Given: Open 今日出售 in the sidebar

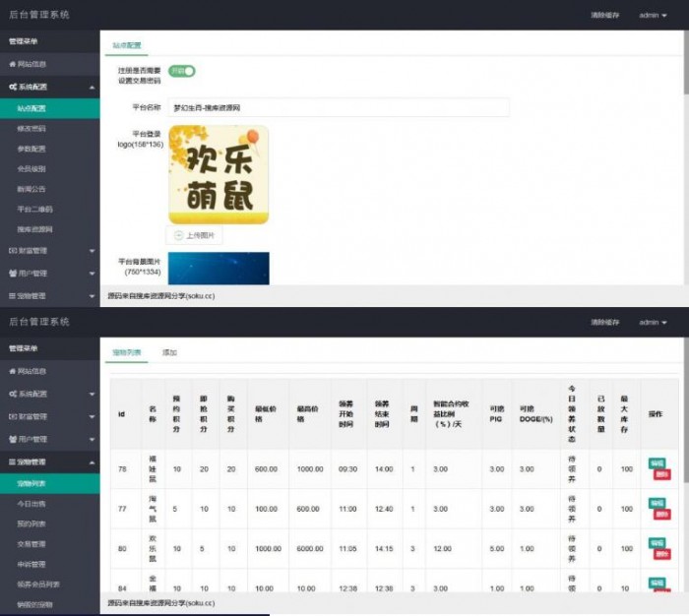Looking at the screenshot, I should coord(31,504).
